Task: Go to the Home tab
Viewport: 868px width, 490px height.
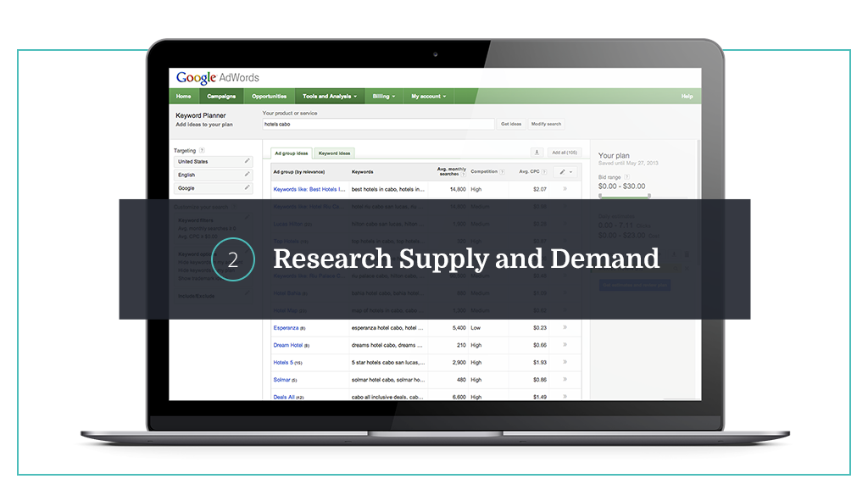Action: [x=183, y=97]
